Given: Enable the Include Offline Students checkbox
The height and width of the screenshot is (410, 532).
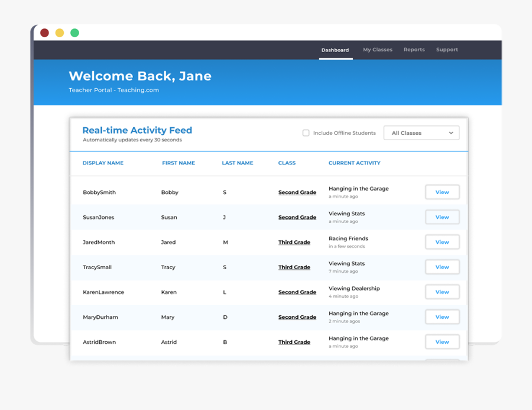Looking at the screenshot, I should 306,133.
